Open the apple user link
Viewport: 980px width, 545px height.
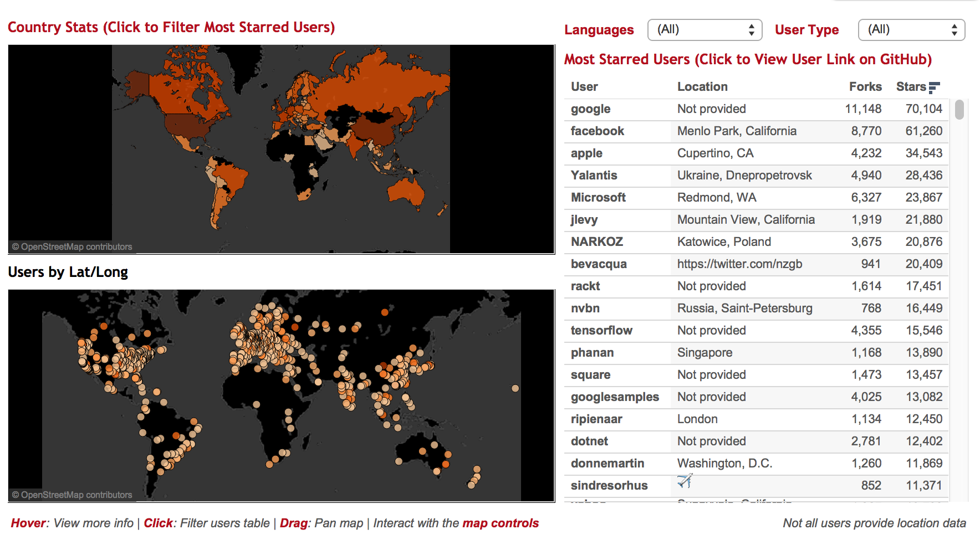point(586,153)
